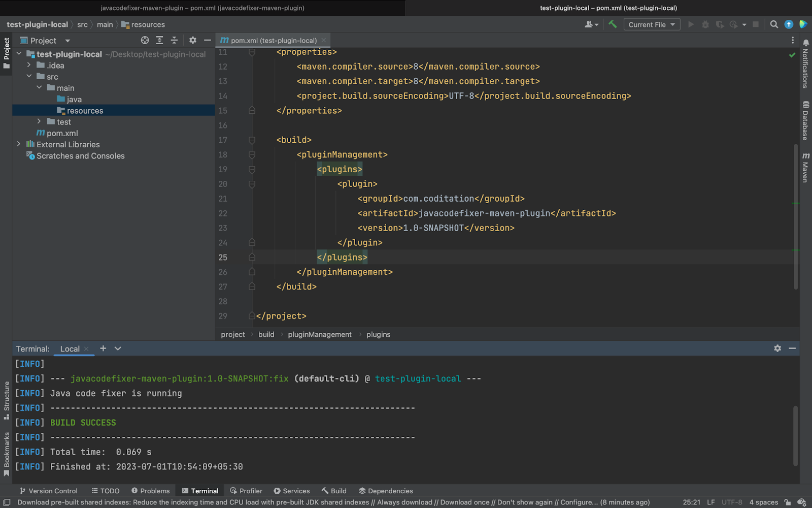Viewport: 812px width, 508px height.
Task: Open the Current File run configuration dropdown
Action: click(x=652, y=24)
